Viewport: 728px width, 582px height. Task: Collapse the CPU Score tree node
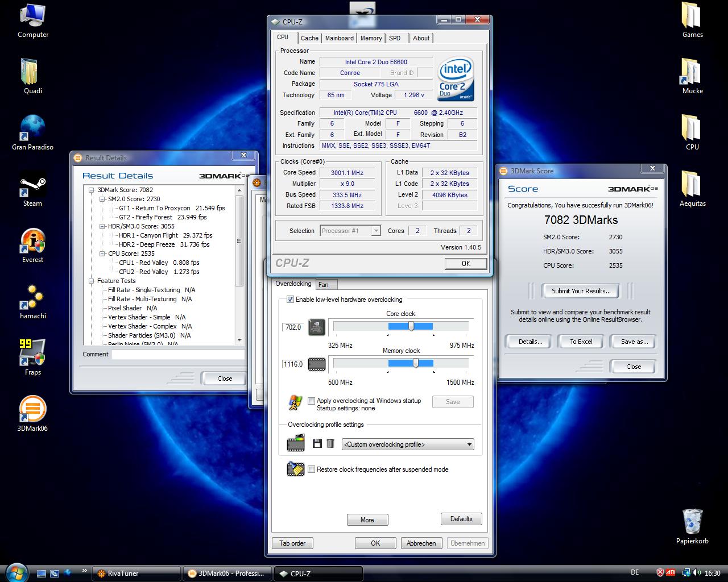click(102, 253)
